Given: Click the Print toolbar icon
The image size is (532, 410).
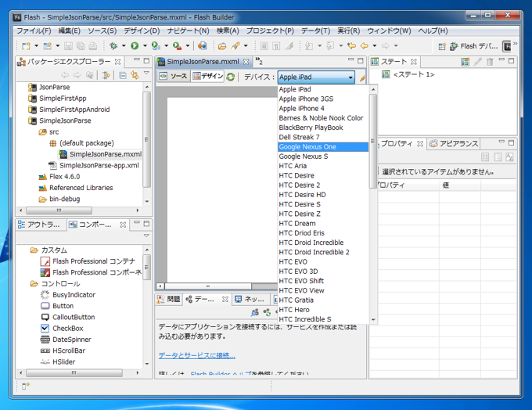Looking at the screenshot, I should [x=92, y=46].
